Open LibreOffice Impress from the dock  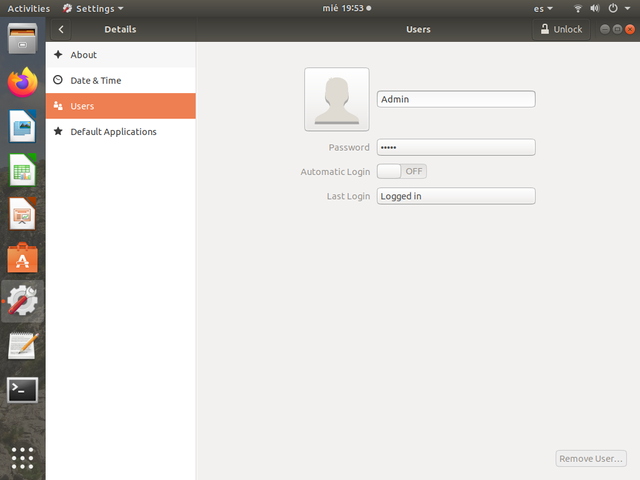(22, 214)
